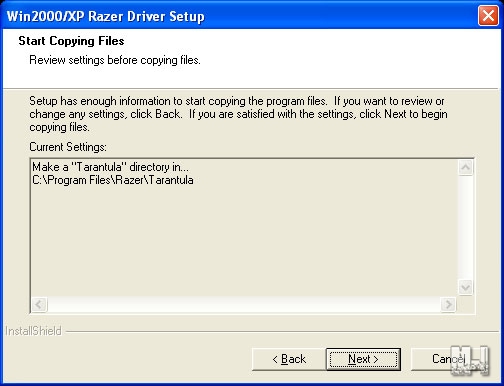The height and width of the screenshot is (386, 504).
Task: Click the 'Make a "Tarantula" directory in...' line
Action: [x=110, y=167]
